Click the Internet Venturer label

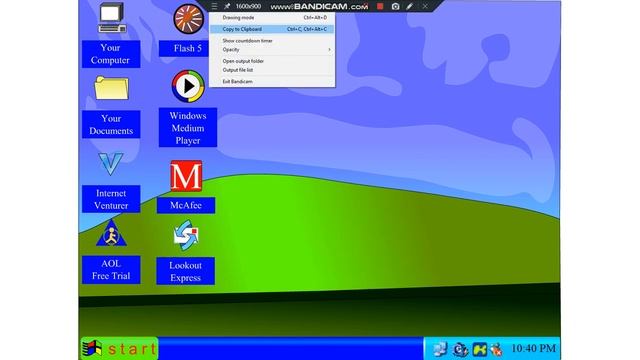(111, 199)
